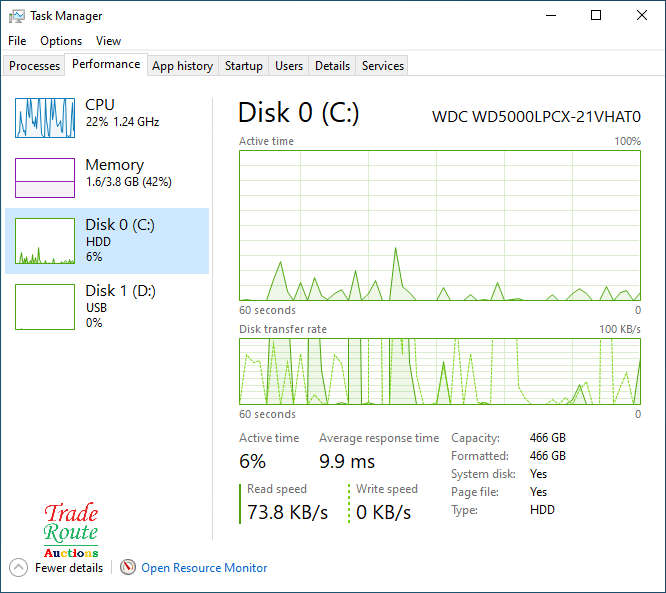Viewport: 666px width, 593px height.
Task: Click the Open Resource Monitor link
Action: [204, 568]
